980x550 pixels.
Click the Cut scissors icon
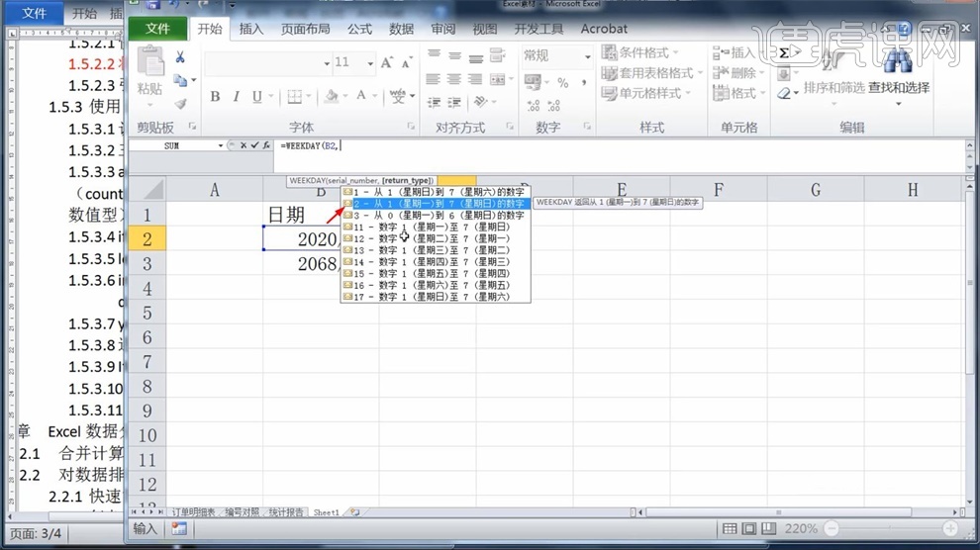tap(180, 57)
